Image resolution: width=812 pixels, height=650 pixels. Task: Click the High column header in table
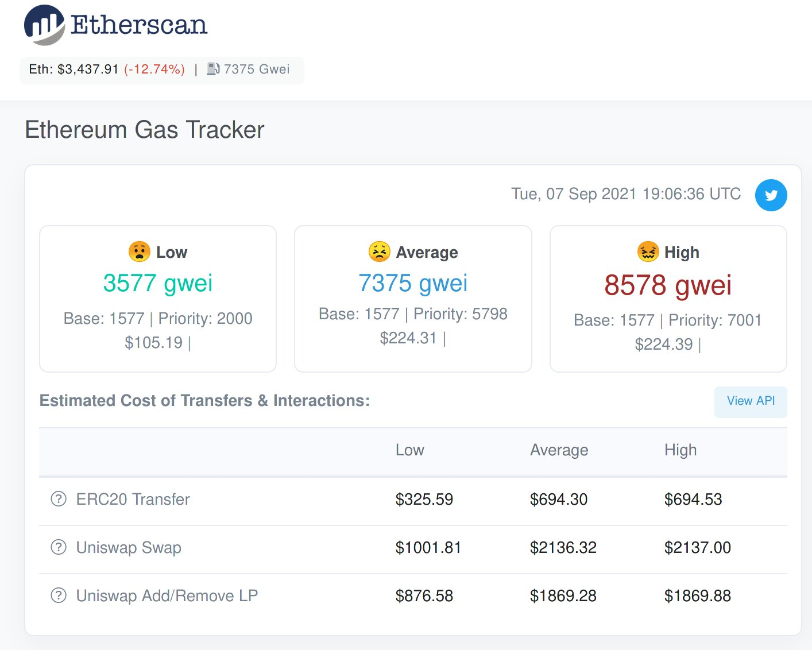point(680,450)
